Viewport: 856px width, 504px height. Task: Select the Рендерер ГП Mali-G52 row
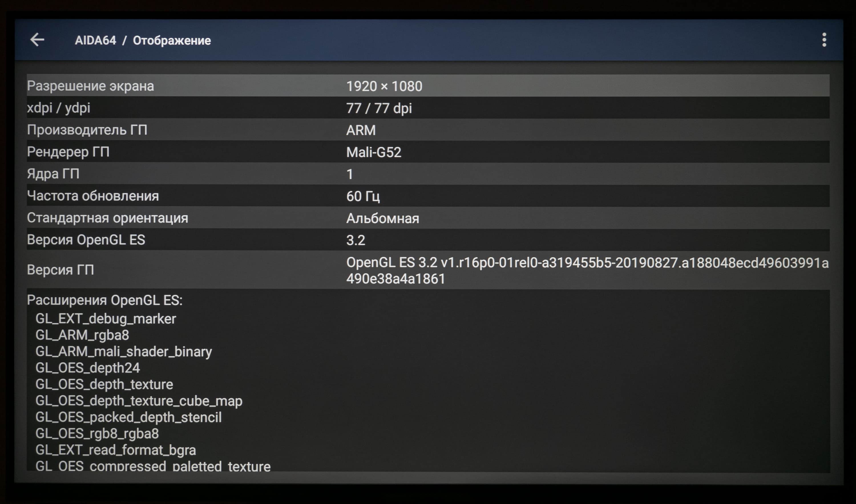[x=428, y=152]
